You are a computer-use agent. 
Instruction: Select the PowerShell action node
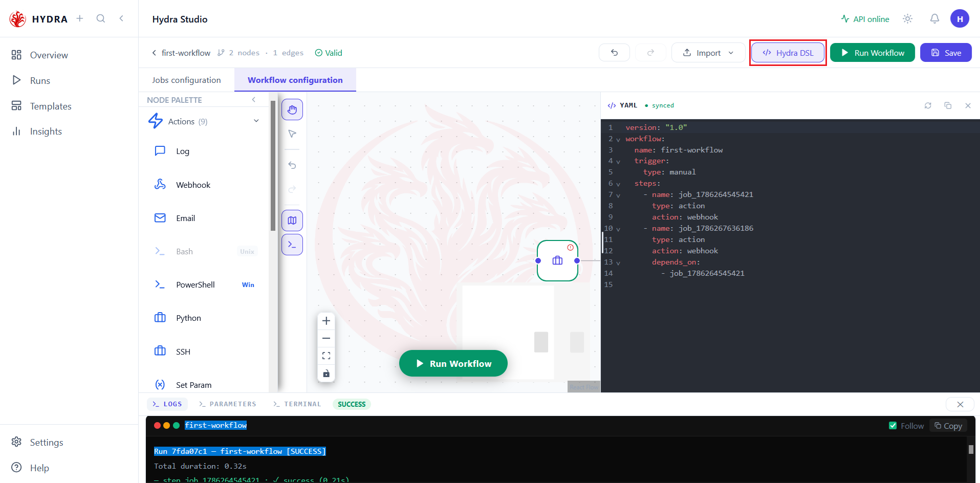click(x=205, y=284)
